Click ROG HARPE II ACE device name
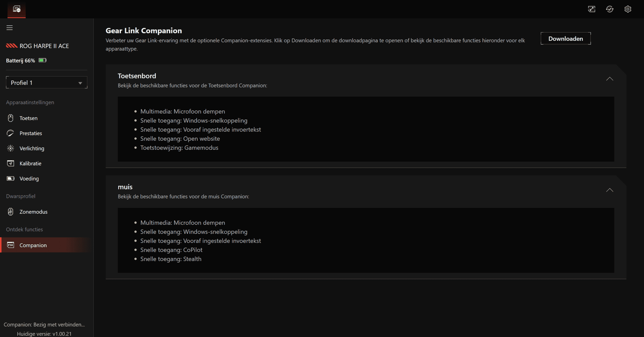 tap(44, 46)
